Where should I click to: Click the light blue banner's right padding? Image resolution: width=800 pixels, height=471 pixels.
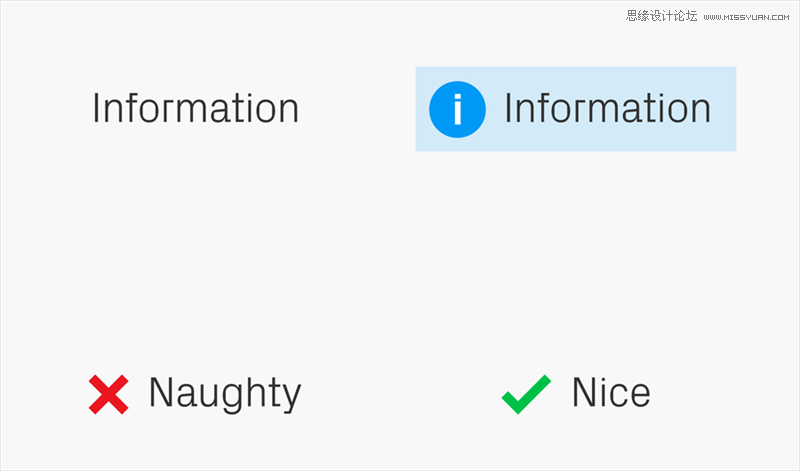(x=723, y=109)
